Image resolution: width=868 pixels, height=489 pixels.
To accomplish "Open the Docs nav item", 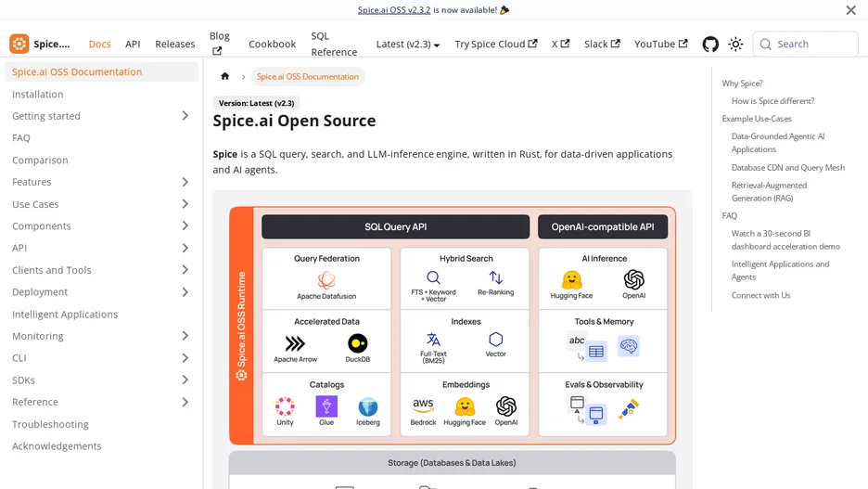I will point(99,45).
